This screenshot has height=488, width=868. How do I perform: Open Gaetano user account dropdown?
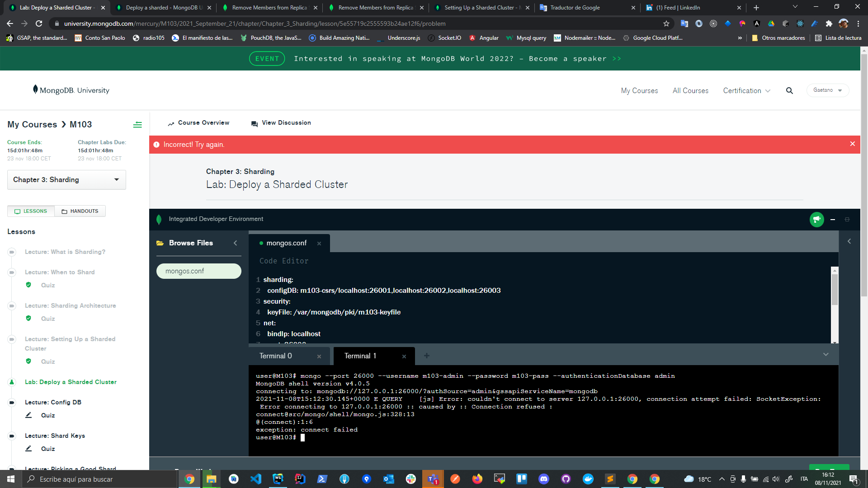pos(828,90)
